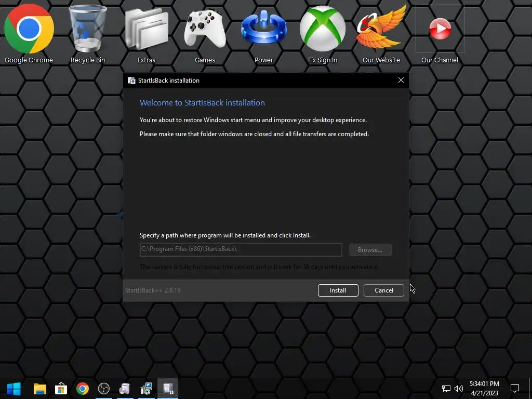Open the volume speaker tray icon
Image resolution: width=532 pixels, height=399 pixels.
point(458,389)
